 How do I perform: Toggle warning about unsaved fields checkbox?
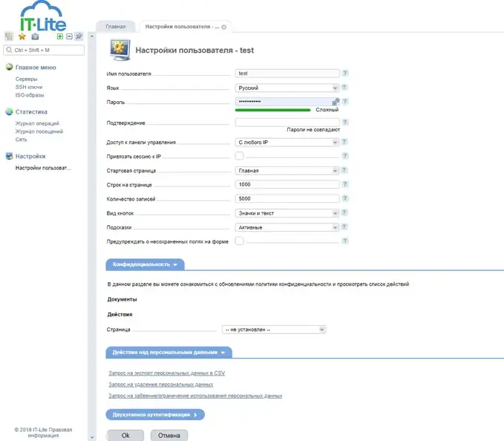point(240,241)
